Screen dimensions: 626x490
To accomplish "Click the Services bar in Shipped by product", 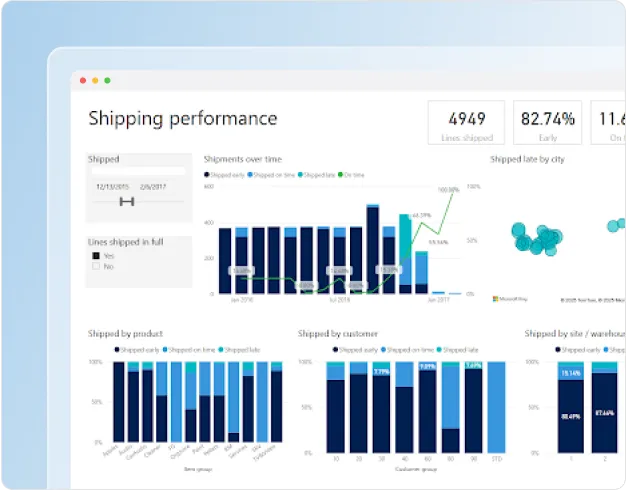I will 248,402.
